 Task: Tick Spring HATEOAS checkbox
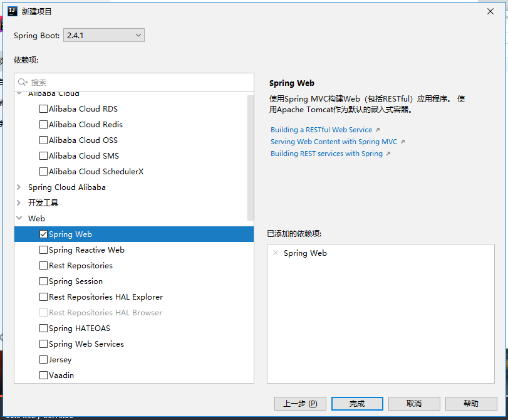(43, 328)
